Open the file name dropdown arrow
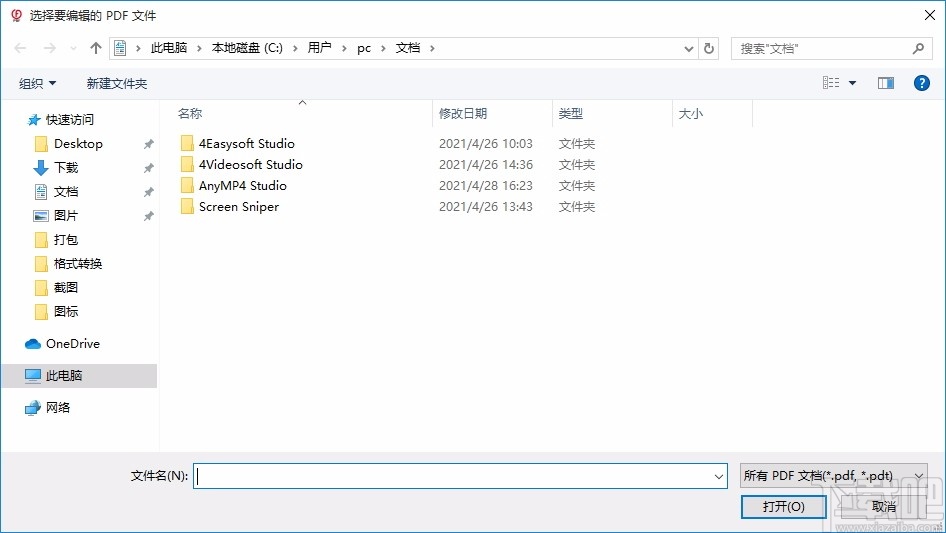This screenshot has width=946, height=533. point(719,476)
